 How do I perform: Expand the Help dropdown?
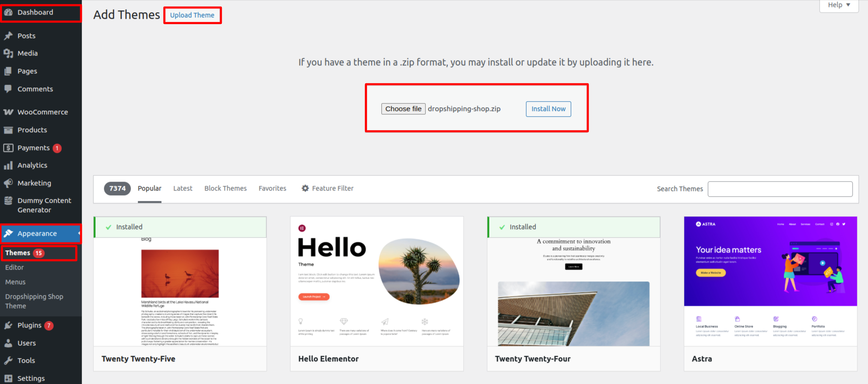[839, 5]
